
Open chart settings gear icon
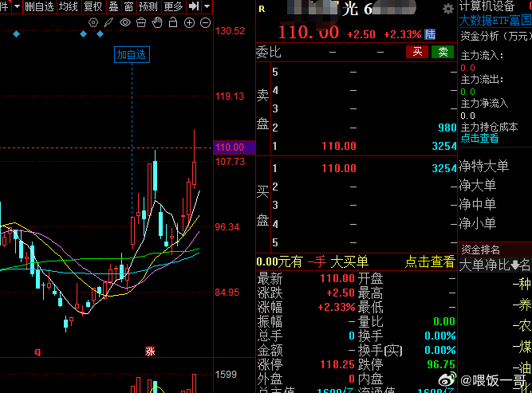pyautogui.click(x=93, y=22)
